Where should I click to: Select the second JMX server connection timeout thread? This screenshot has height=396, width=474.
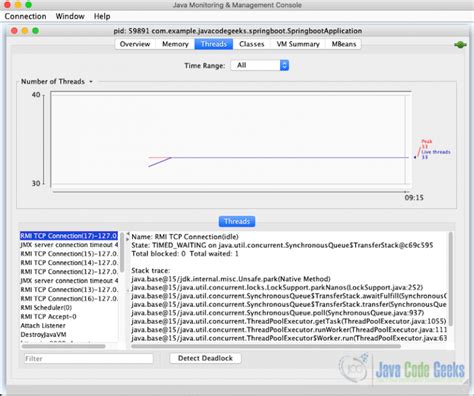69,281
